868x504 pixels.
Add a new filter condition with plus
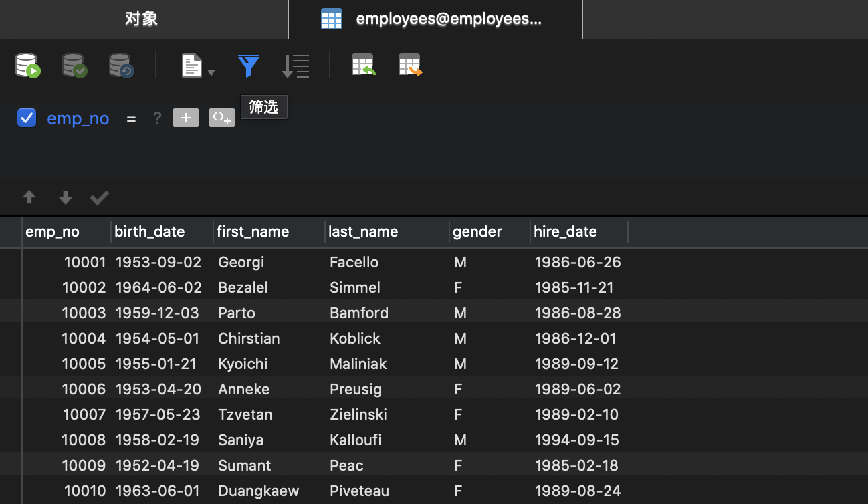pyautogui.click(x=186, y=118)
